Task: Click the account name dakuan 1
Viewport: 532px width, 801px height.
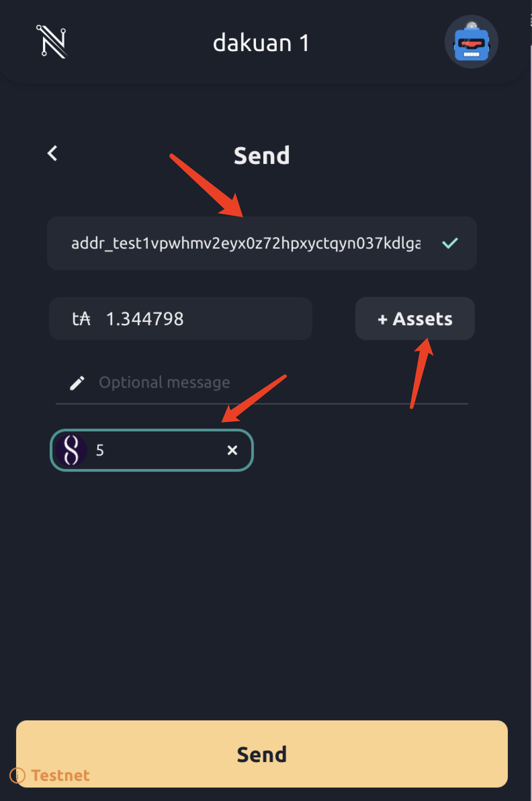Action: coord(261,43)
